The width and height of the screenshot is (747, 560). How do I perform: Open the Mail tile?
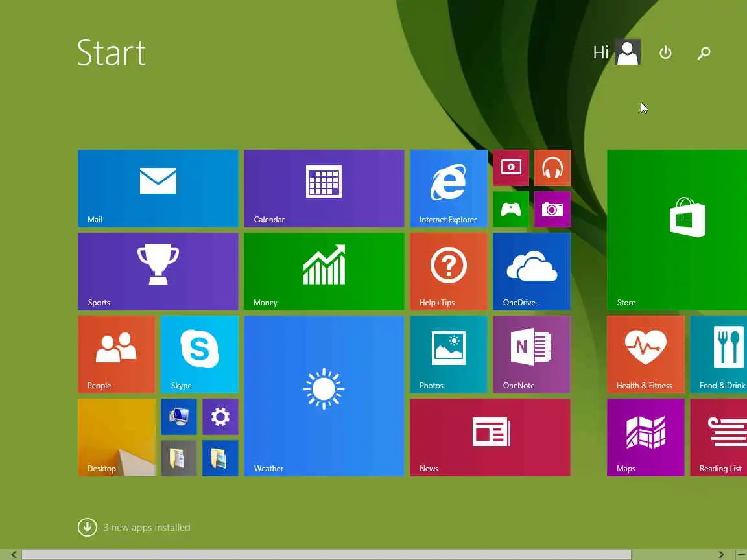click(158, 189)
